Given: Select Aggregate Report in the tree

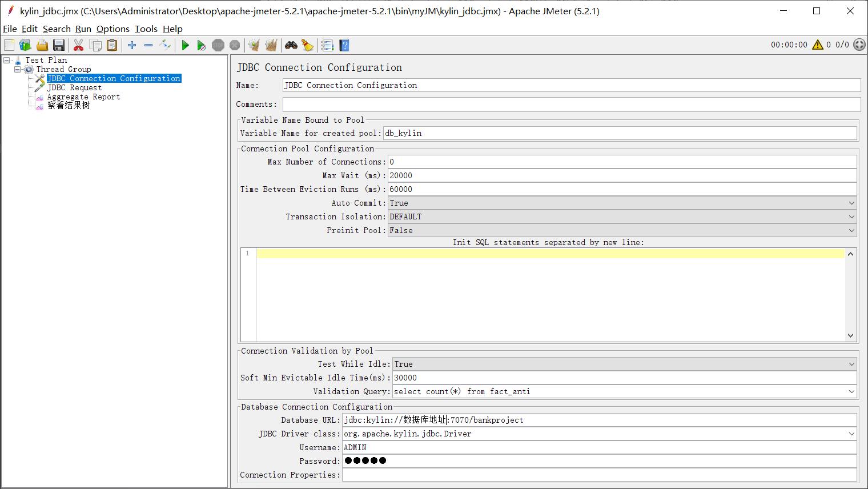Looking at the screenshot, I should (84, 97).
